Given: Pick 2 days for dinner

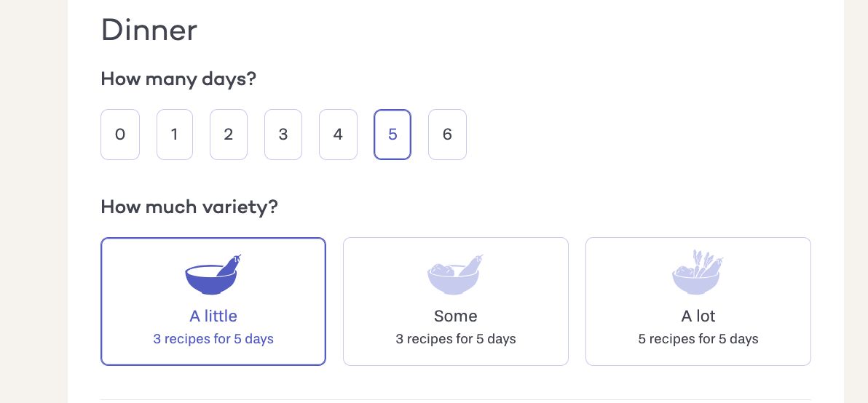Looking at the screenshot, I should 229,135.
